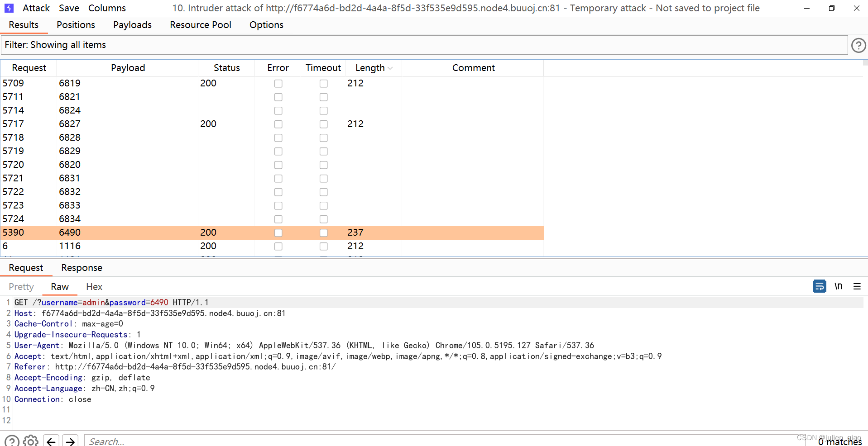Go to next search match arrow
This screenshot has width=868, height=446.
(x=70, y=441)
